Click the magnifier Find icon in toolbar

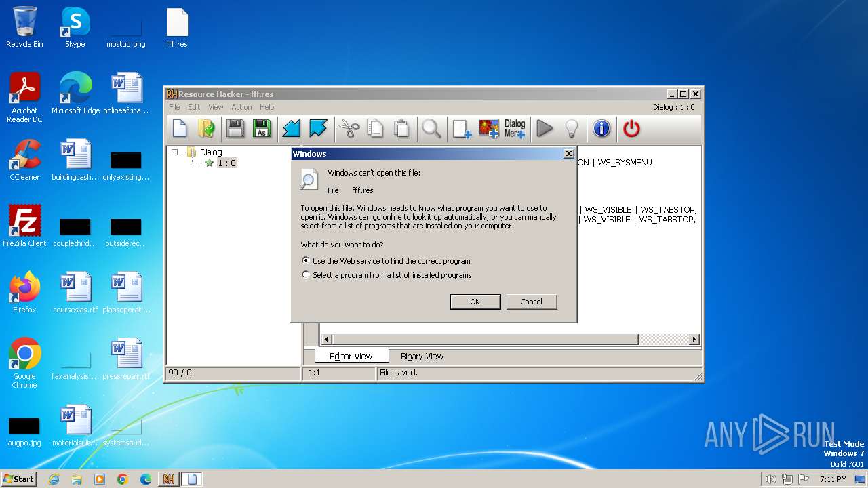click(x=431, y=128)
